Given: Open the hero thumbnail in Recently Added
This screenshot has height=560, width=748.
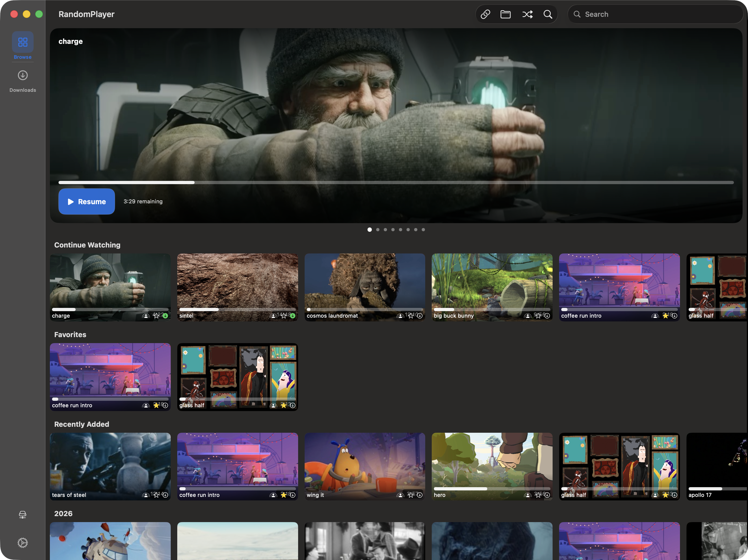Looking at the screenshot, I should tap(492, 466).
